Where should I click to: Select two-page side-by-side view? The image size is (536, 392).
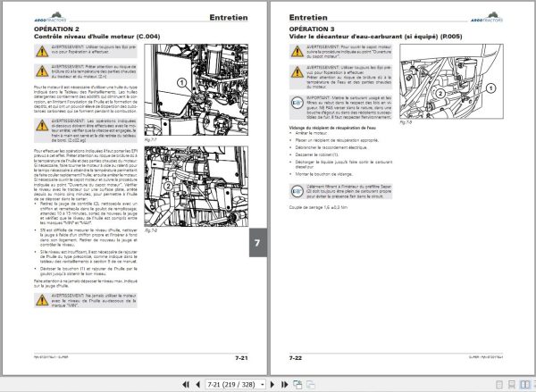point(524,385)
